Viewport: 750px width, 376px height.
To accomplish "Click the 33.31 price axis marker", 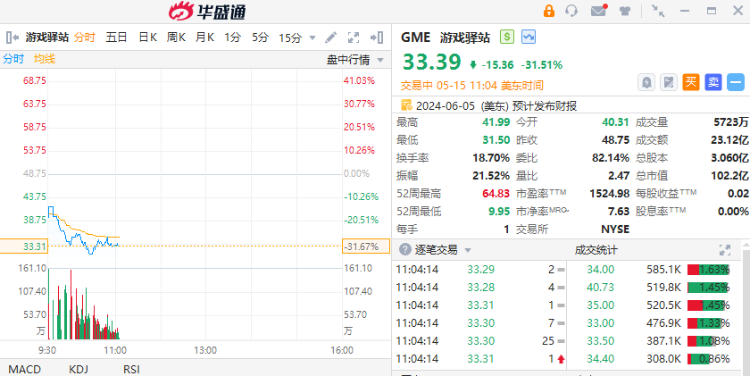I will [x=23, y=246].
